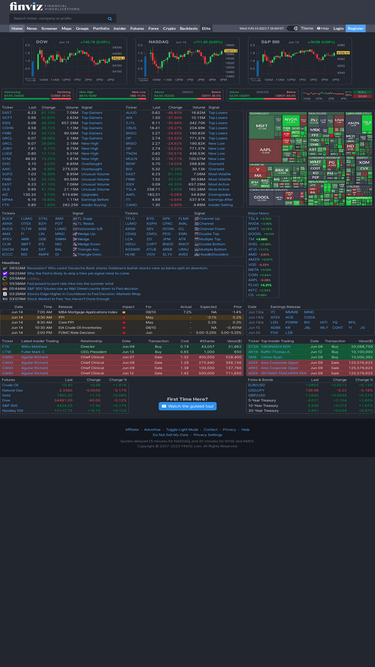This screenshot has width=375, height=667.
Task: Click the finviz logo
Action: click(26, 6)
